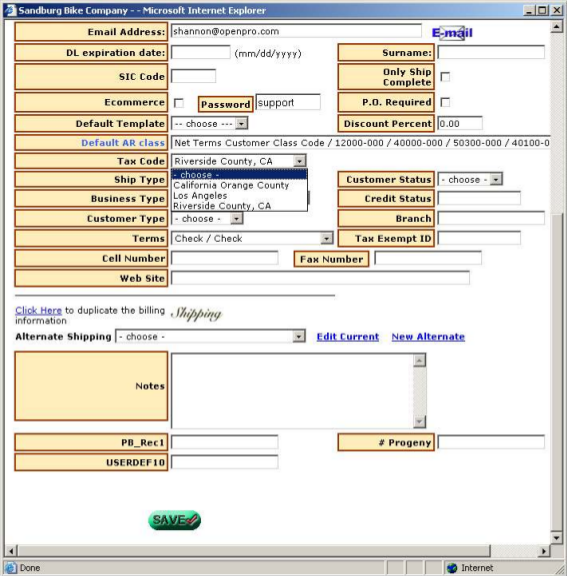The width and height of the screenshot is (567, 576).
Task: Click the page vertical scrollbar up arrow
Action: click(557, 27)
